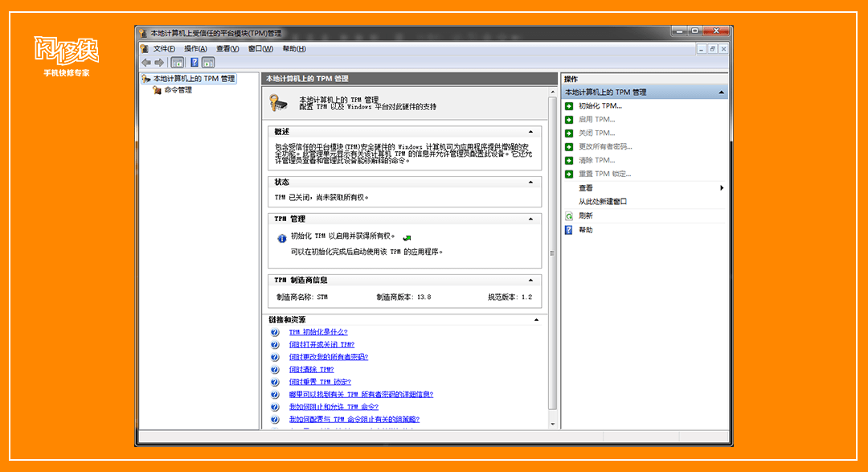Open the 窗口(W) menu
868x472 pixels.
pos(260,49)
